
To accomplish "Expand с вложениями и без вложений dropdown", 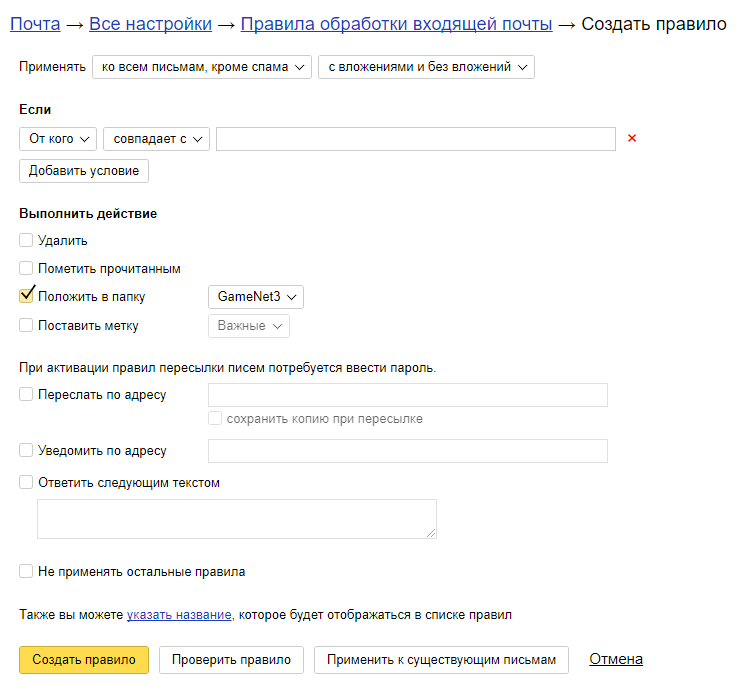I will (426, 67).
